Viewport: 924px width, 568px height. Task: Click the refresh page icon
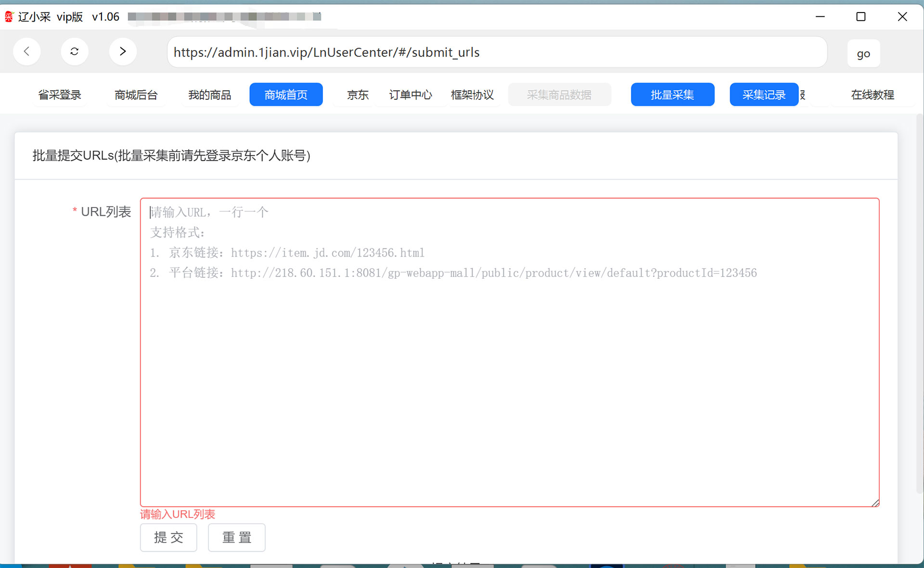75,52
